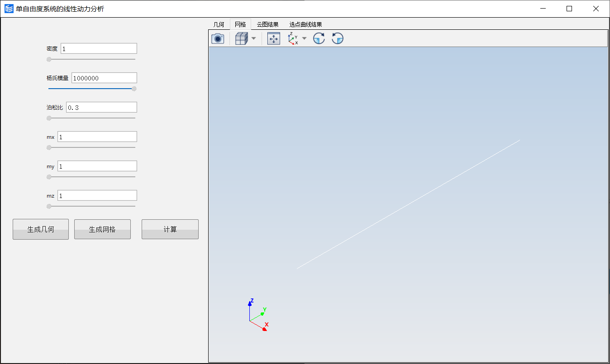Click the 密度 input field
The image size is (610, 364).
[x=99, y=48]
